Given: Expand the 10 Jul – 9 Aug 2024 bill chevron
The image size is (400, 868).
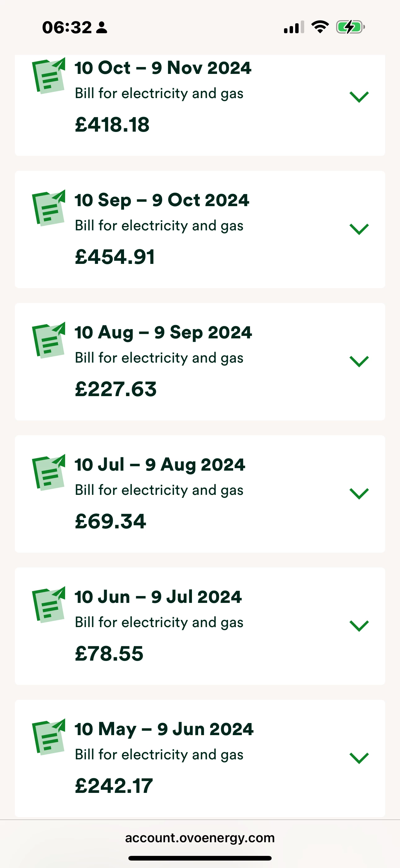Looking at the screenshot, I should point(359,494).
